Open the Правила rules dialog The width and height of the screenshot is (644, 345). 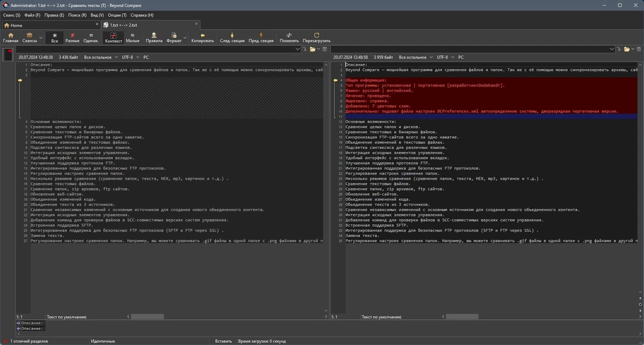[x=154, y=38]
